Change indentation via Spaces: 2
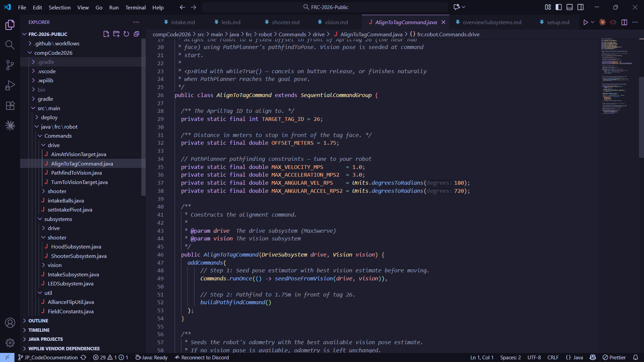The height and width of the screenshot is (362, 644). (510, 358)
